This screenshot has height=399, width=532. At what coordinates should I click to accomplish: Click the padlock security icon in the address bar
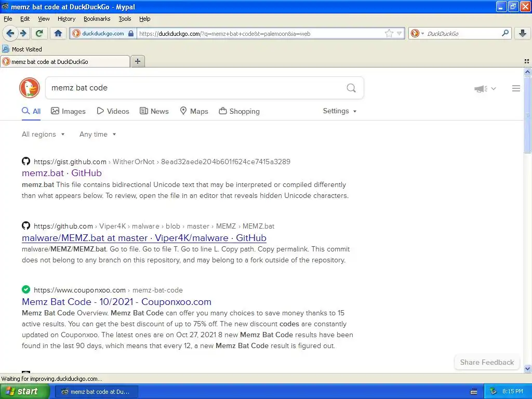coord(131,33)
